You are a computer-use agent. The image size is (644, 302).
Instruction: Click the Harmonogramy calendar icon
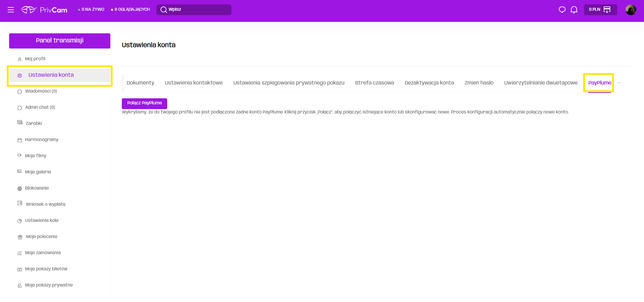[x=20, y=140]
